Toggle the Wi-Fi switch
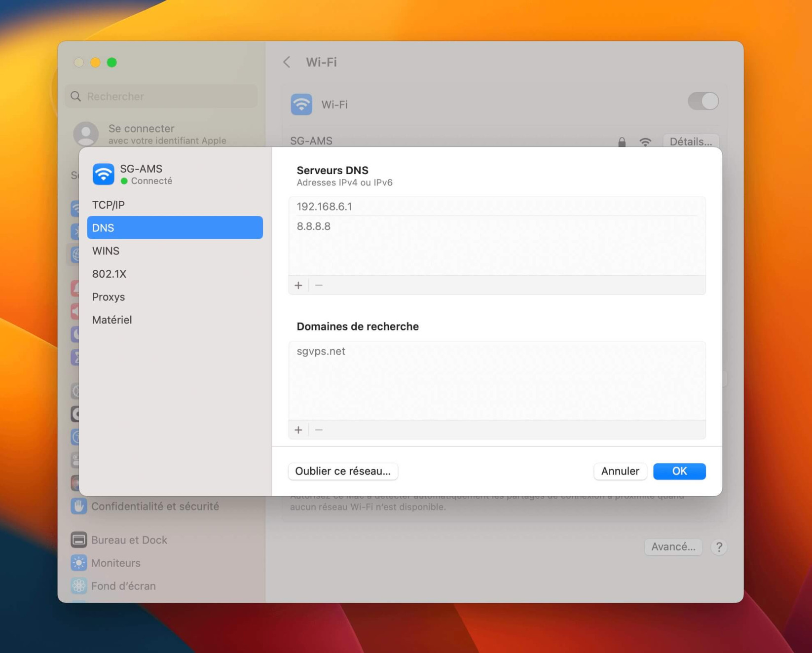 [703, 101]
